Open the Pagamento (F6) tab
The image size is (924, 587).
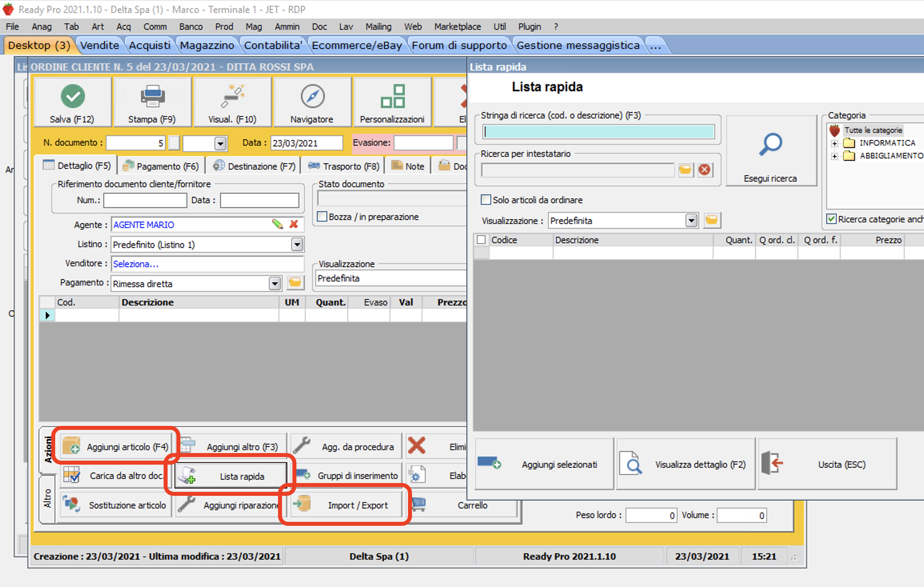click(x=162, y=166)
